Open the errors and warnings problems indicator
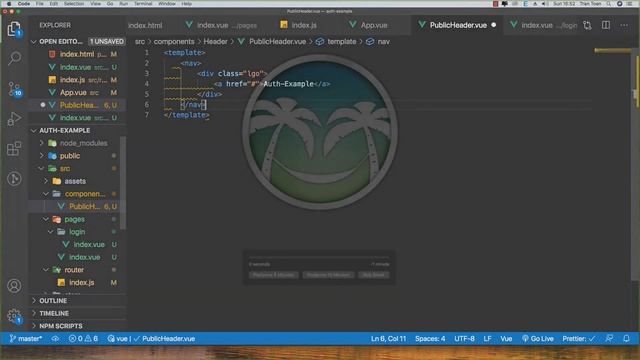Viewport: 640px width, 360px height. coord(83,338)
